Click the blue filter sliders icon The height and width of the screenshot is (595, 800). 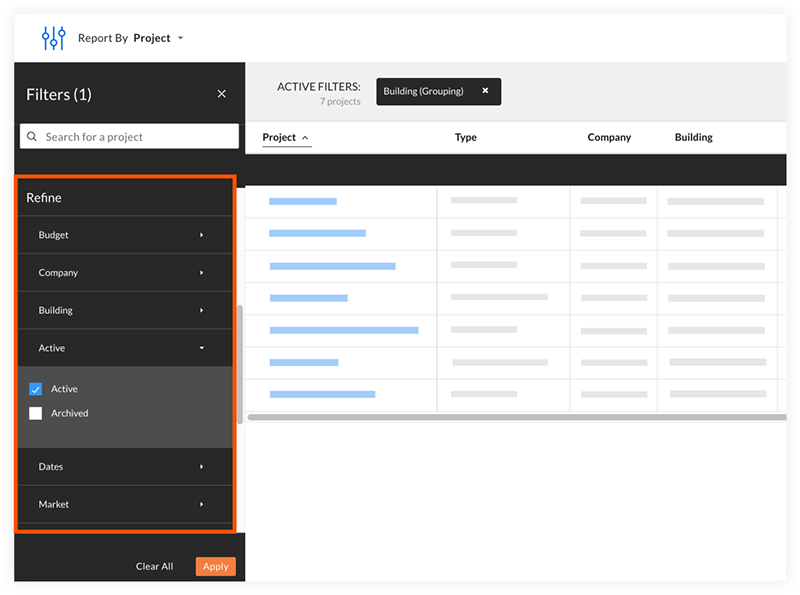54,38
